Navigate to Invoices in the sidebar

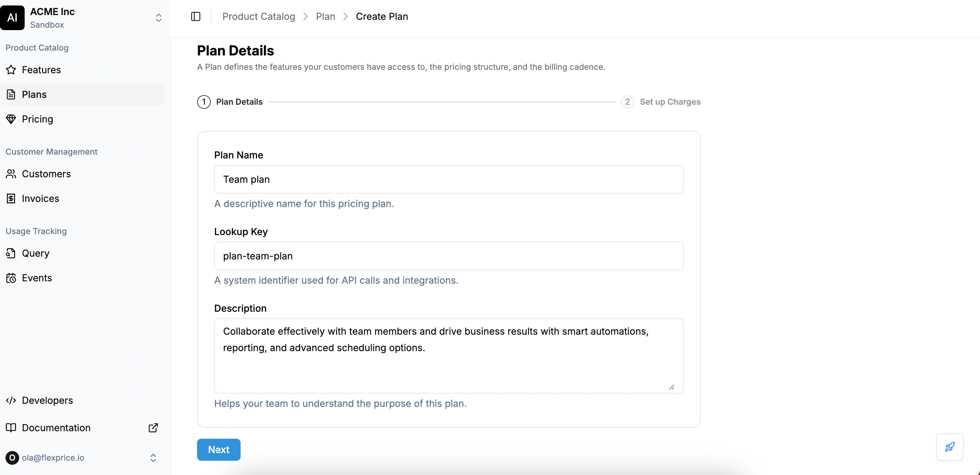pos(82,199)
